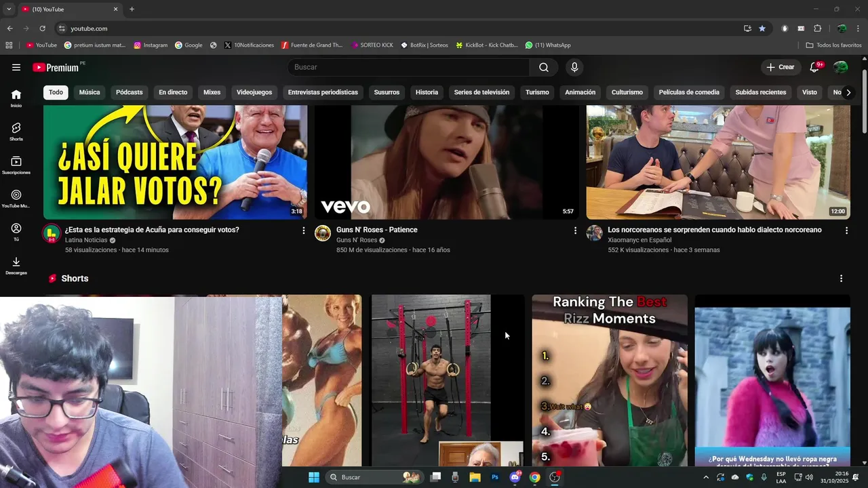Open the Ranking The Best Rizz Moments short
Image resolution: width=868 pixels, height=488 pixels.
[x=610, y=380]
